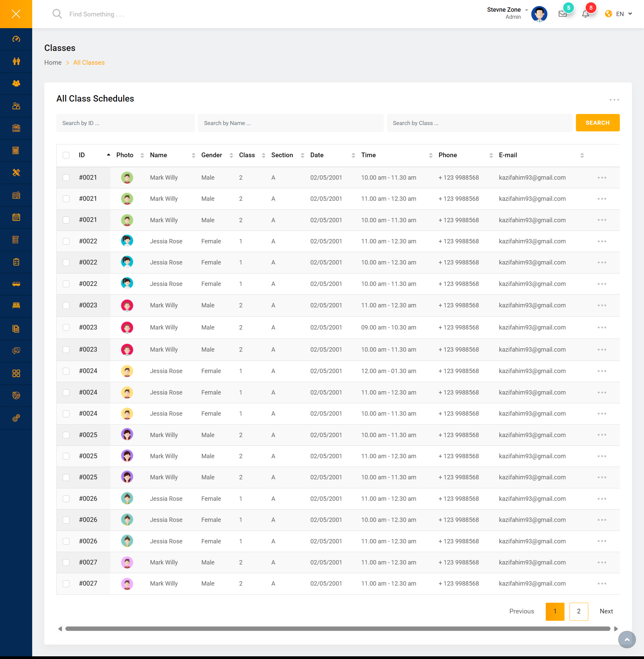Expand the Stevne Zone admin dropdown arrow
This screenshot has width=644, height=659.
click(x=526, y=10)
